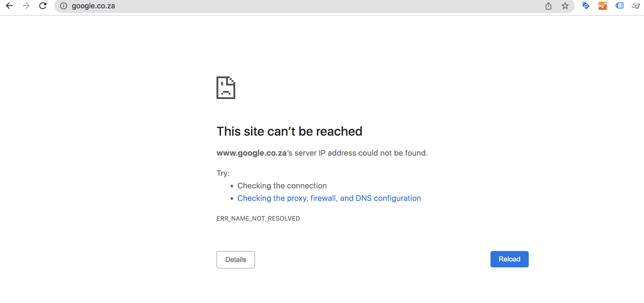Click the share icon in the toolbar

[x=549, y=6]
